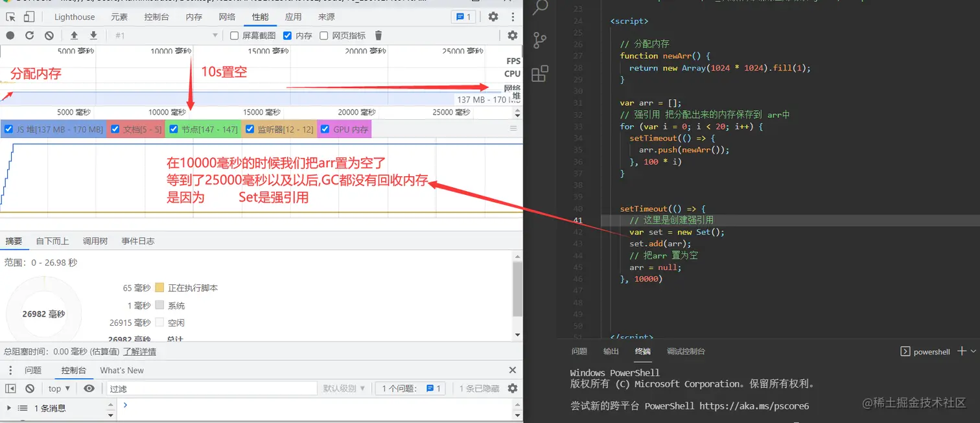Open the performance capture settings gear

(513, 36)
